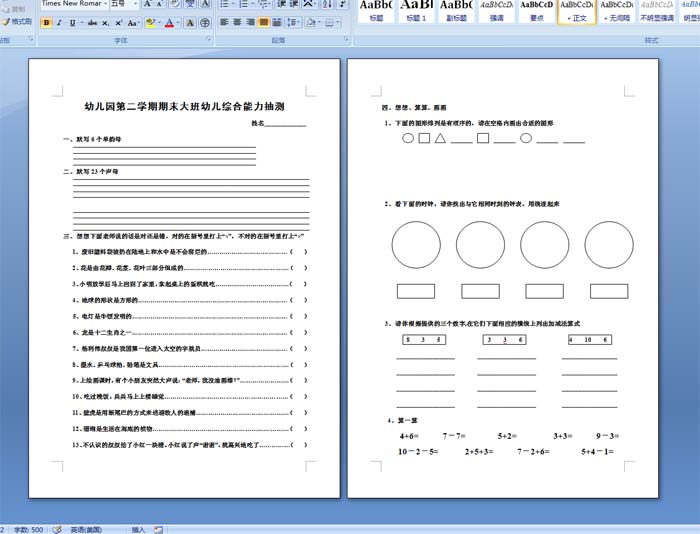Select distributed alignment
700x534 pixels.
click(x=277, y=22)
